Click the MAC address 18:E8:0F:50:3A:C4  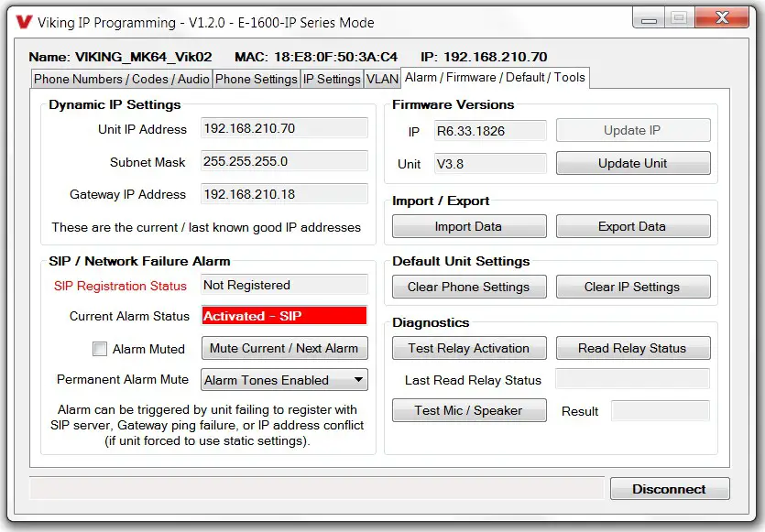click(x=335, y=57)
